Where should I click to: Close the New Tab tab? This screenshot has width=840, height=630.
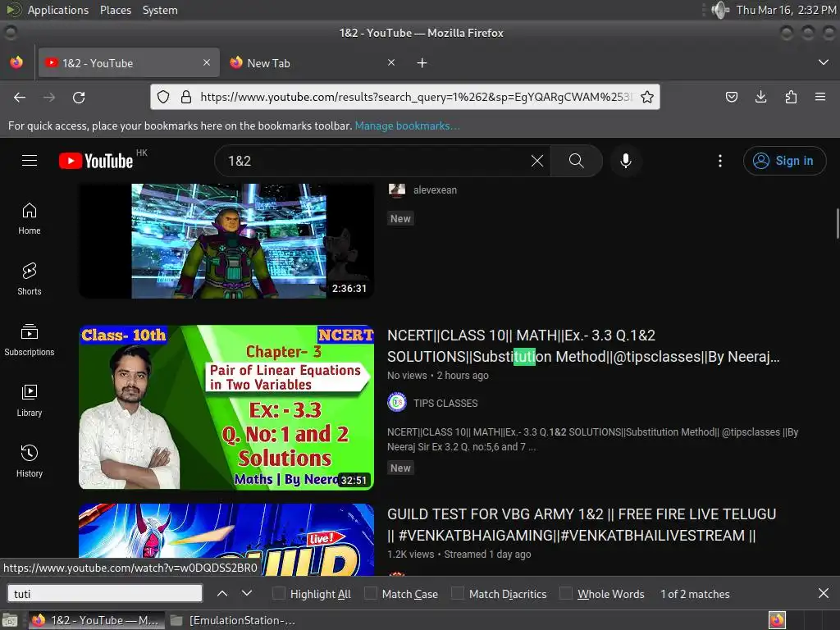(391, 62)
